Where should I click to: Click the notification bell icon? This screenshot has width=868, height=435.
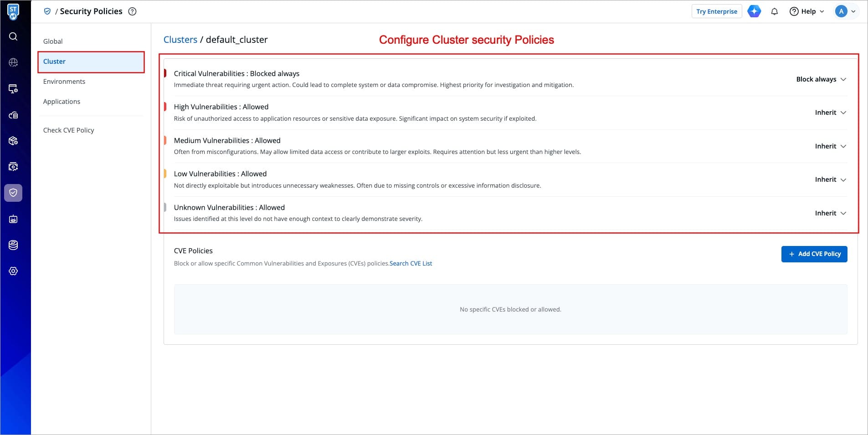tap(774, 11)
